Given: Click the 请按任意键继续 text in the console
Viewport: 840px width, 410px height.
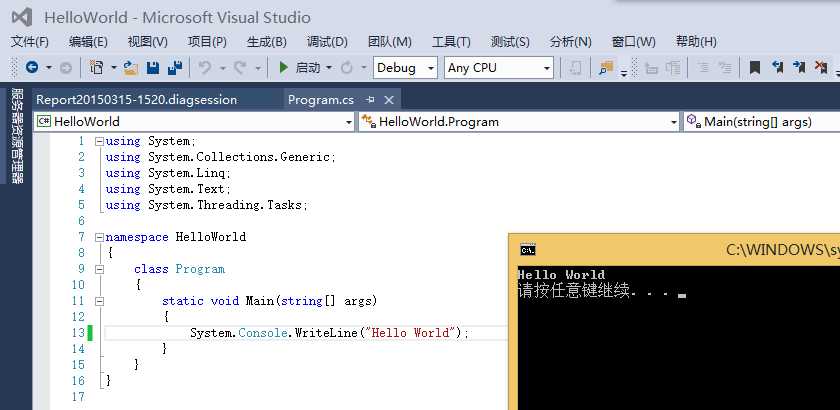Looking at the screenshot, I should [x=573, y=291].
